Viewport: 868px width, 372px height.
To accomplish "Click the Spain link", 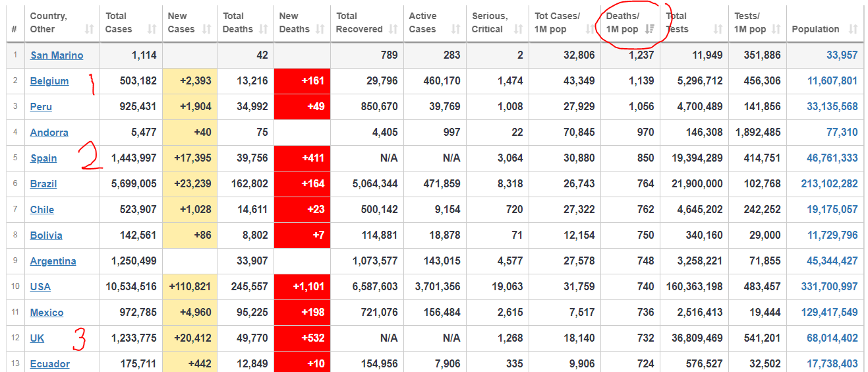I will 43,158.
